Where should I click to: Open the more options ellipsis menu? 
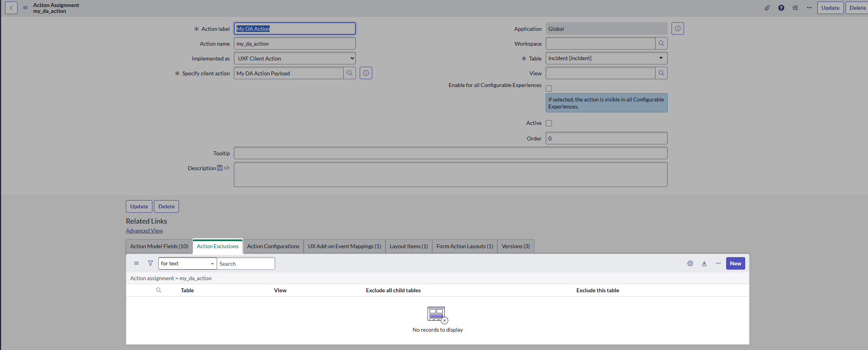pyautogui.click(x=809, y=8)
